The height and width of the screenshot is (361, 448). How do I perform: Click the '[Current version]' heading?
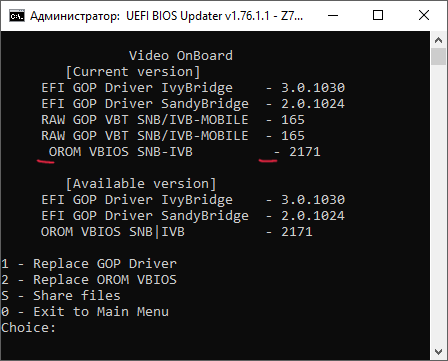tap(133, 72)
